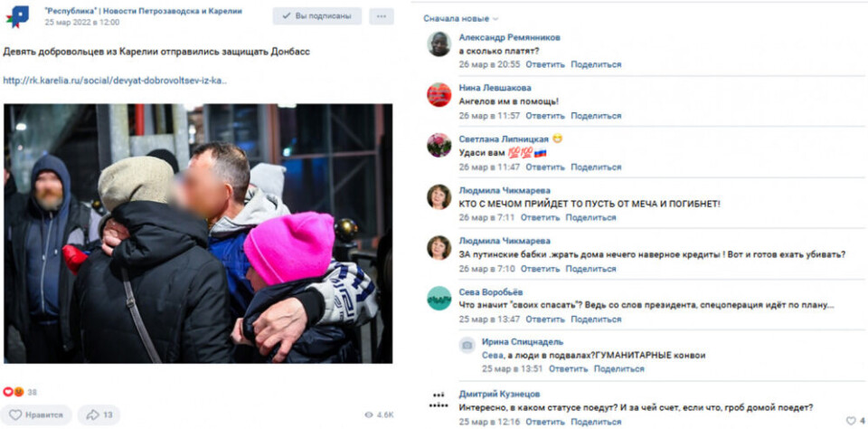Click Ответить under Ирина Спицнадель's reply
Viewport: 868px width, 429px height.
[569, 368]
